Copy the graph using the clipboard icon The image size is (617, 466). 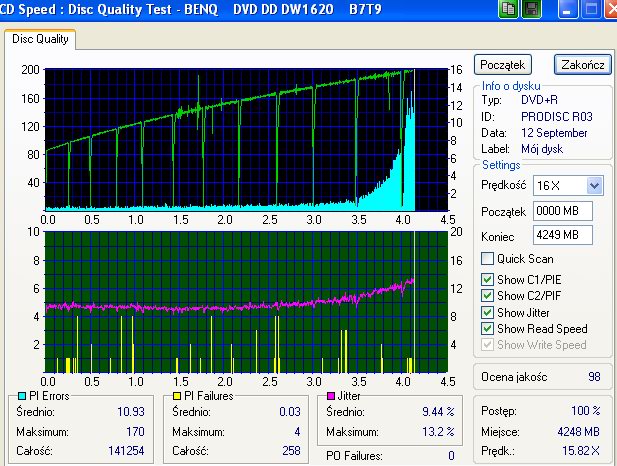(508, 9)
